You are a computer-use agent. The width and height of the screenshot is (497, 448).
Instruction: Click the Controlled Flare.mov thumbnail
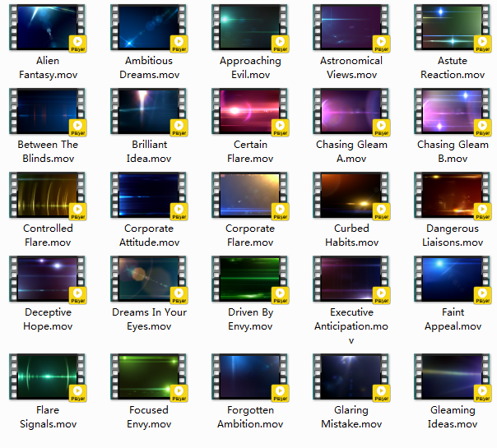[x=48, y=196]
